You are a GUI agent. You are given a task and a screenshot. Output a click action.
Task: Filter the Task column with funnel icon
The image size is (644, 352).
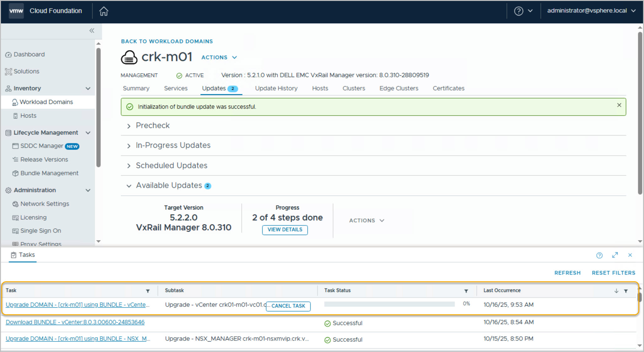point(148,291)
